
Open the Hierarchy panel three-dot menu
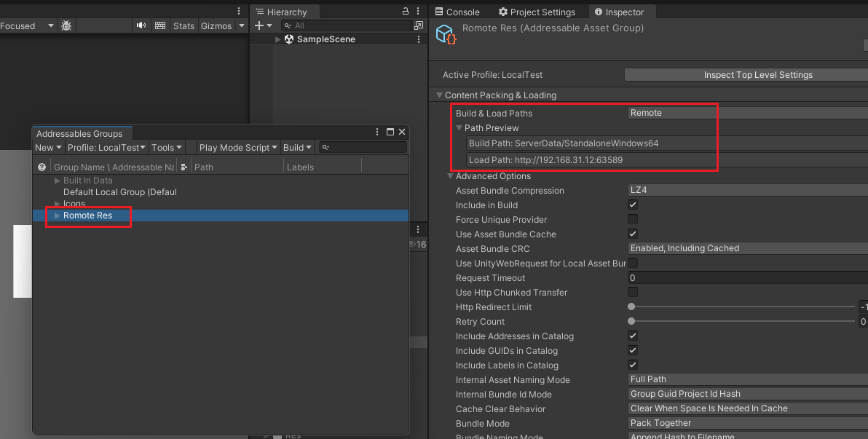click(x=418, y=12)
